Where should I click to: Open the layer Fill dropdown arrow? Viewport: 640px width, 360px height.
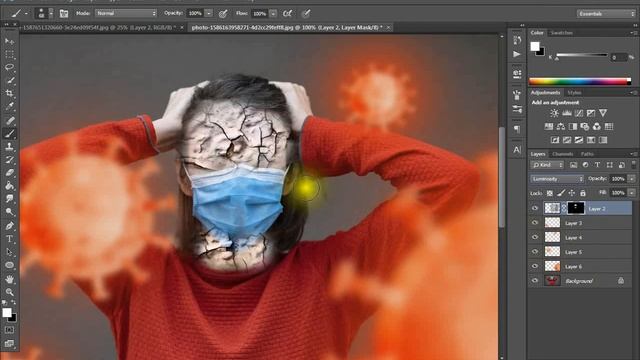click(631, 193)
